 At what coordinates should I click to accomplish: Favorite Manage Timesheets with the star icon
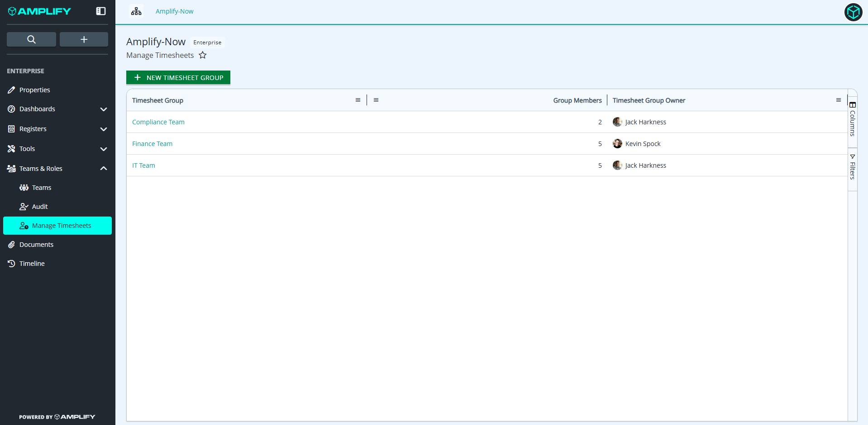(203, 55)
